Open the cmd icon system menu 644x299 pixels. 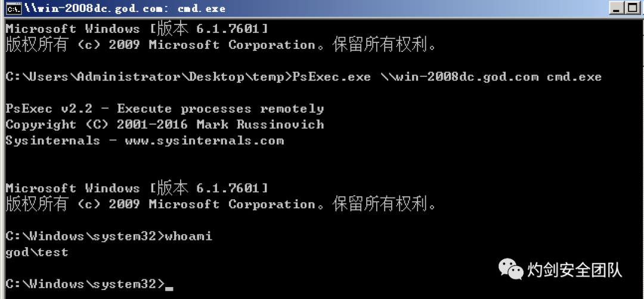(x=14, y=8)
